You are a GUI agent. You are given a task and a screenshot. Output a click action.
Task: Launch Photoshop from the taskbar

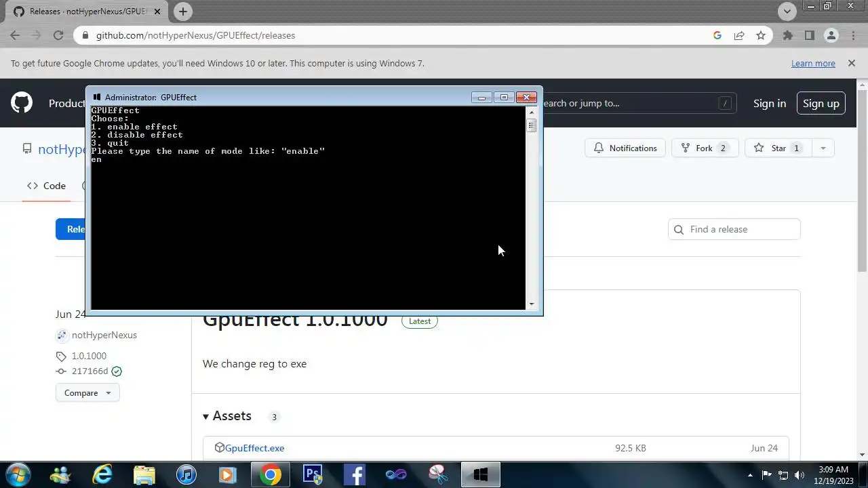pos(312,474)
